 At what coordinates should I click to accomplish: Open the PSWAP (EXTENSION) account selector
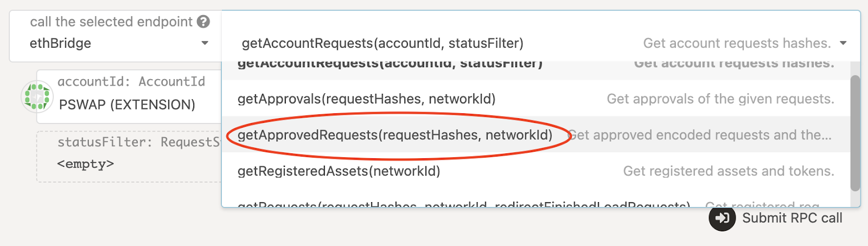[x=129, y=96]
